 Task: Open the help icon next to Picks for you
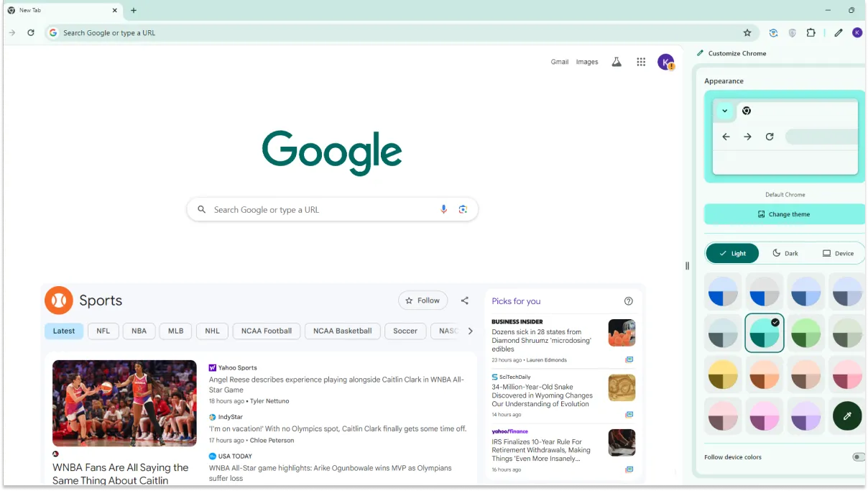click(629, 301)
